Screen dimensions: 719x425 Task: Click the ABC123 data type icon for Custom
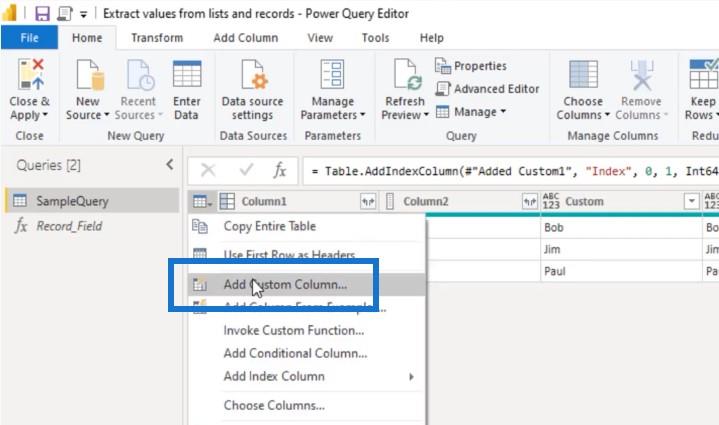pyautogui.click(x=551, y=201)
